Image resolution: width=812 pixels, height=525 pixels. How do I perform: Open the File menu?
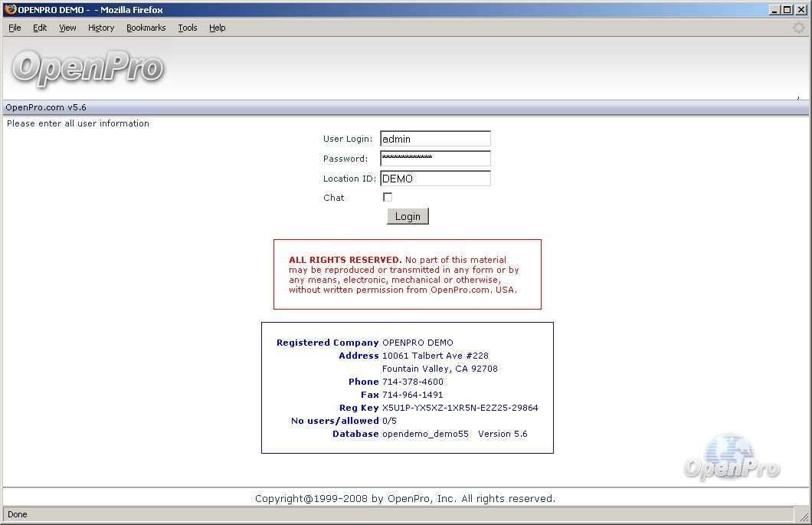pyautogui.click(x=15, y=28)
